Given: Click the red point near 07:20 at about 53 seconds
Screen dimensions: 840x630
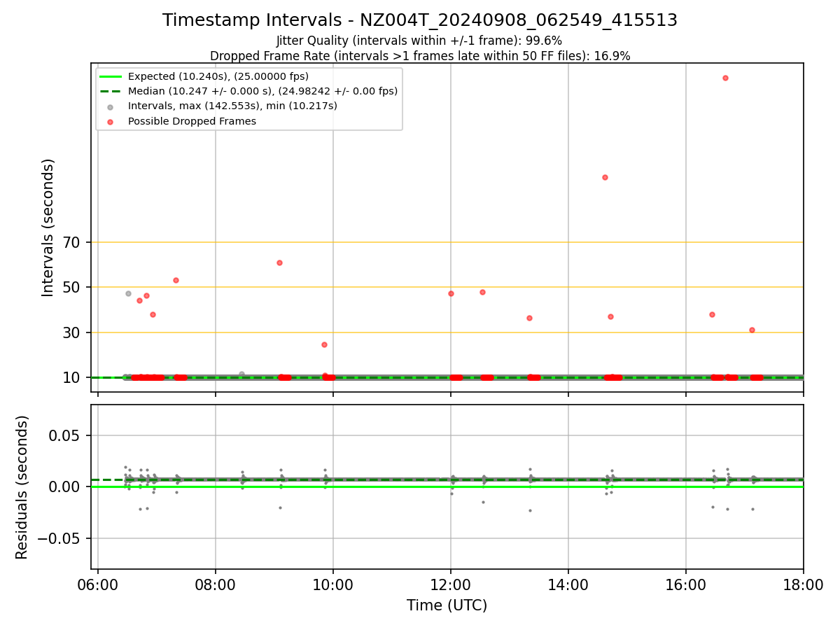Looking at the screenshot, I should tap(176, 280).
